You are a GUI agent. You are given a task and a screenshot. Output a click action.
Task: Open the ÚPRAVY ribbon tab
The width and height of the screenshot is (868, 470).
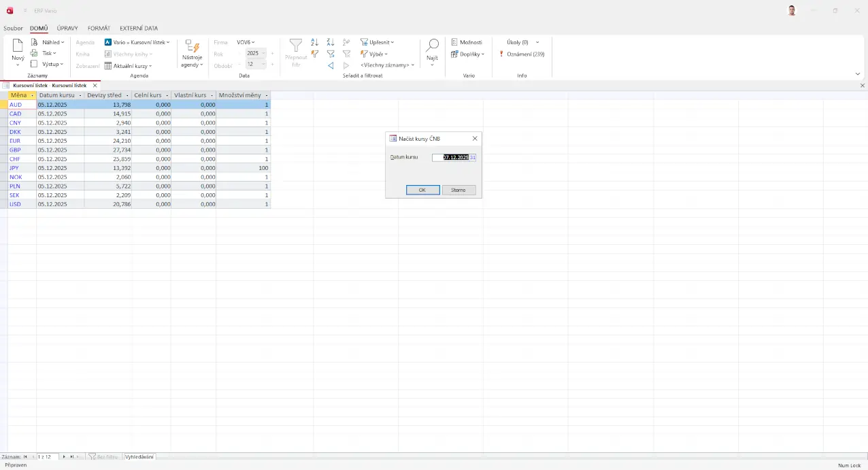[67, 29]
